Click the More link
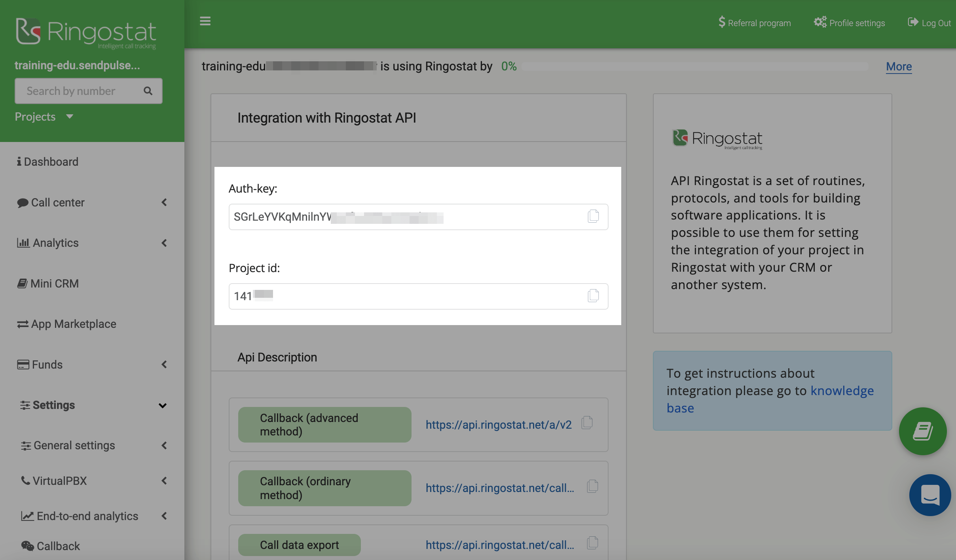 [899, 66]
